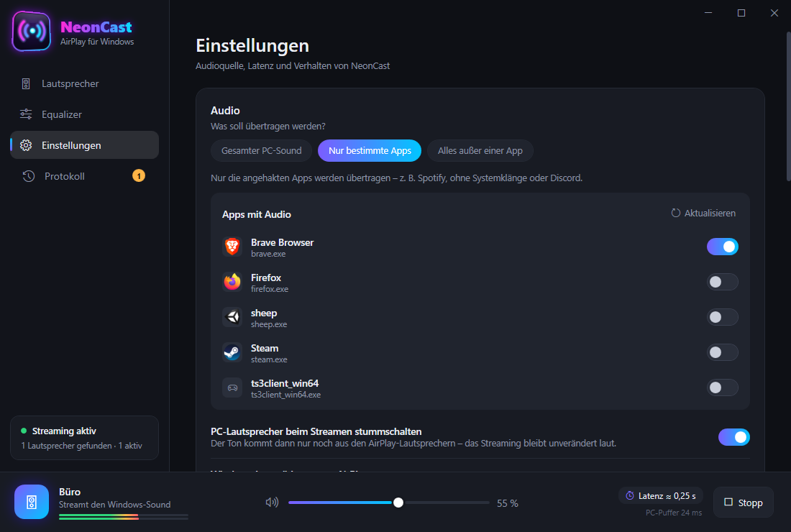Click the ts3client_win64 gamepad icon
791x532 pixels.
click(232, 387)
